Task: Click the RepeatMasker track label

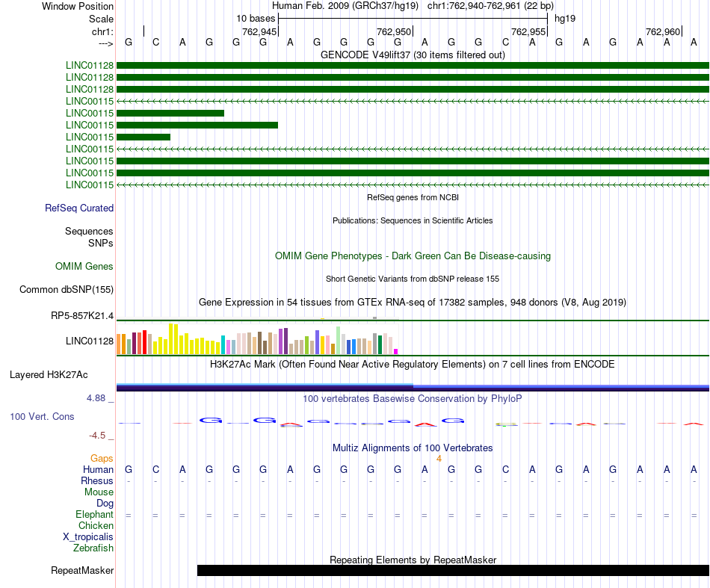Action: pos(82,570)
